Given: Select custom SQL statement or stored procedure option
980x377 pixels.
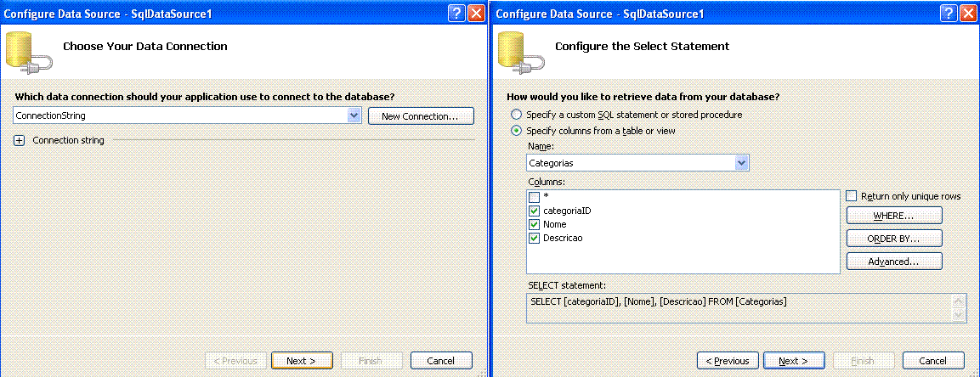Looking at the screenshot, I should click(516, 115).
